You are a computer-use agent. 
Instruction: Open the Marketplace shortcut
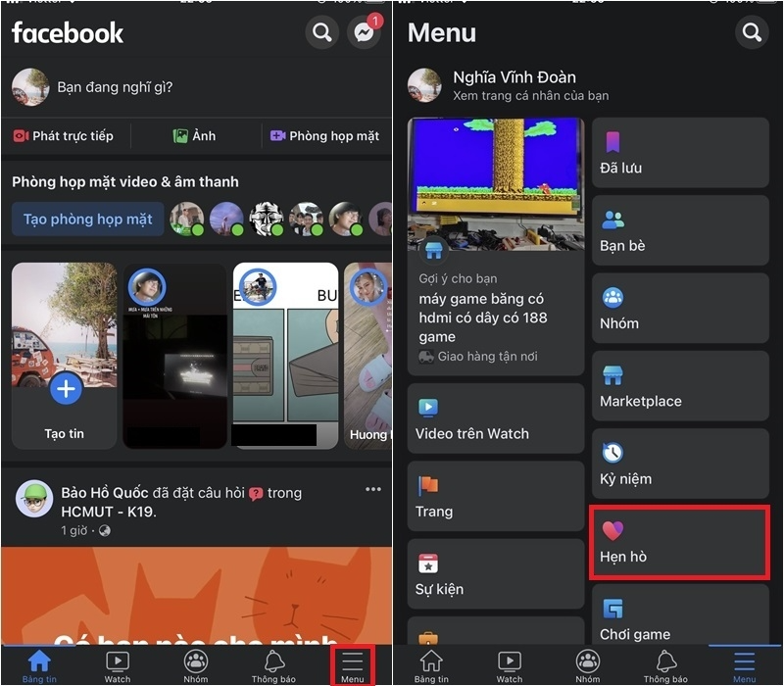pos(680,386)
